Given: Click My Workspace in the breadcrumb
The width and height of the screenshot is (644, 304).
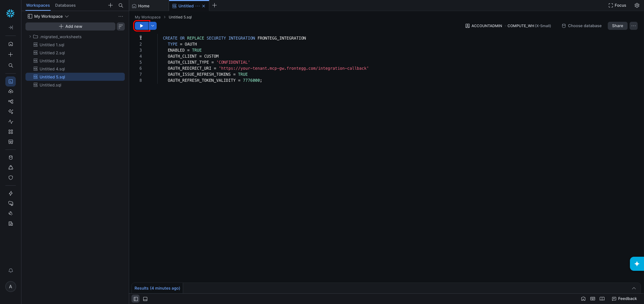Looking at the screenshot, I should coord(148,17).
